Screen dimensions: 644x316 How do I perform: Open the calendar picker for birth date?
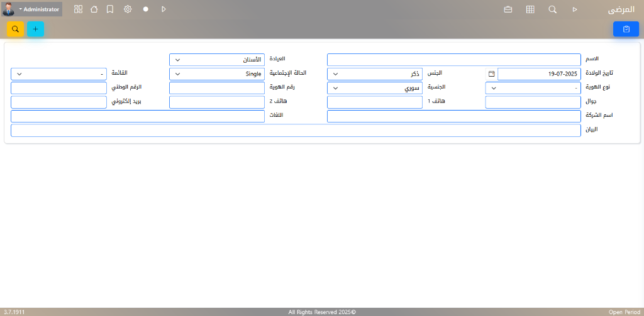pos(492,74)
